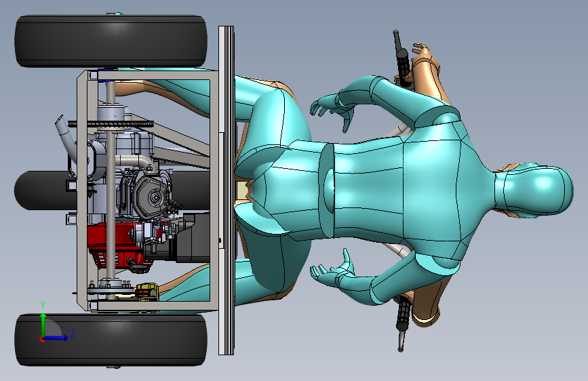
Task: Select the red engine cover
Action: tap(113, 244)
